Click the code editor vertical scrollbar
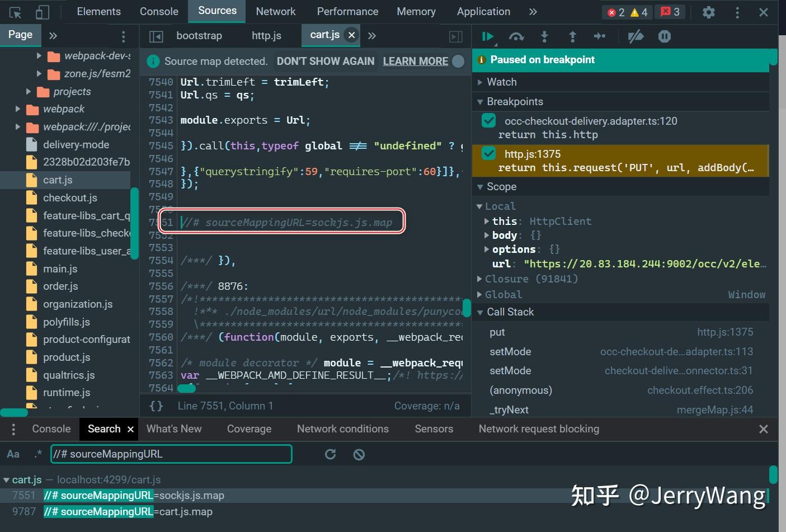Image resolution: width=786 pixels, height=532 pixels. click(467, 308)
